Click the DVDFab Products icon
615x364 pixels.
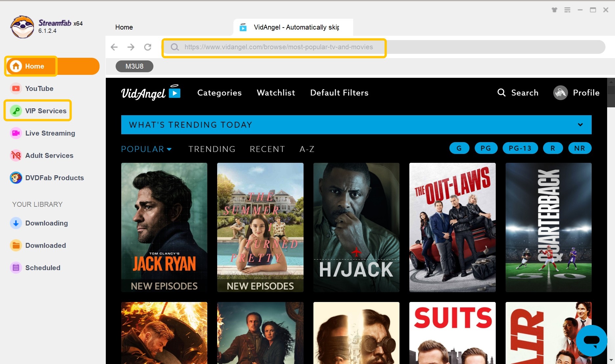point(16,178)
